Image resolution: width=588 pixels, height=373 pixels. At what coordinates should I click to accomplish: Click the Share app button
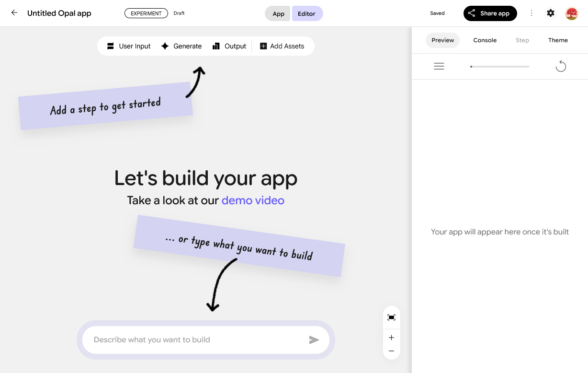tap(490, 13)
